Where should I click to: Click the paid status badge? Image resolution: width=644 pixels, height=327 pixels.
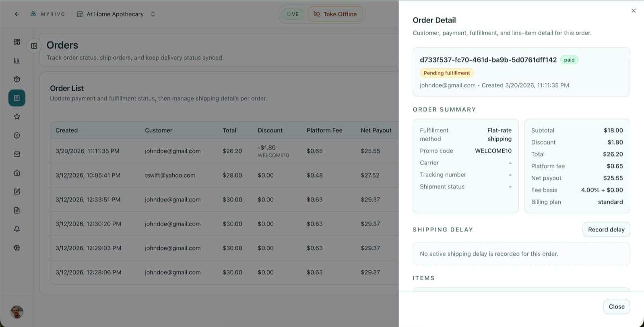[x=569, y=60]
